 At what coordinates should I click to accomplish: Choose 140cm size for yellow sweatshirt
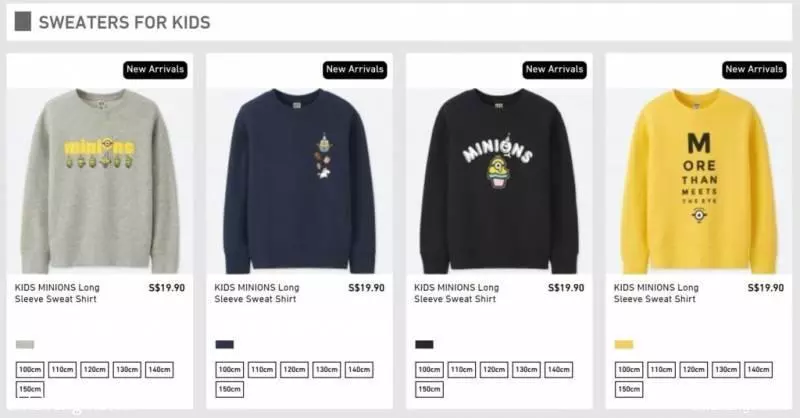758,370
